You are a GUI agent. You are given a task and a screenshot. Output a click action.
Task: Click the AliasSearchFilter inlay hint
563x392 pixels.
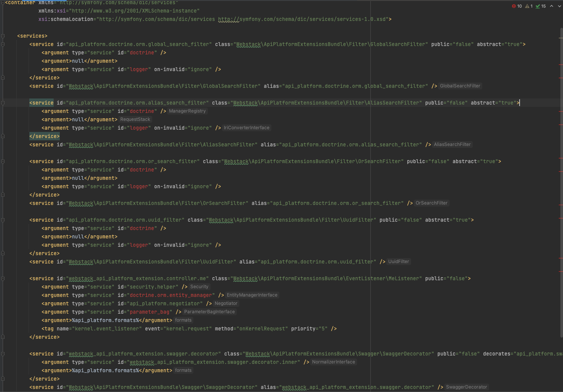452,144
